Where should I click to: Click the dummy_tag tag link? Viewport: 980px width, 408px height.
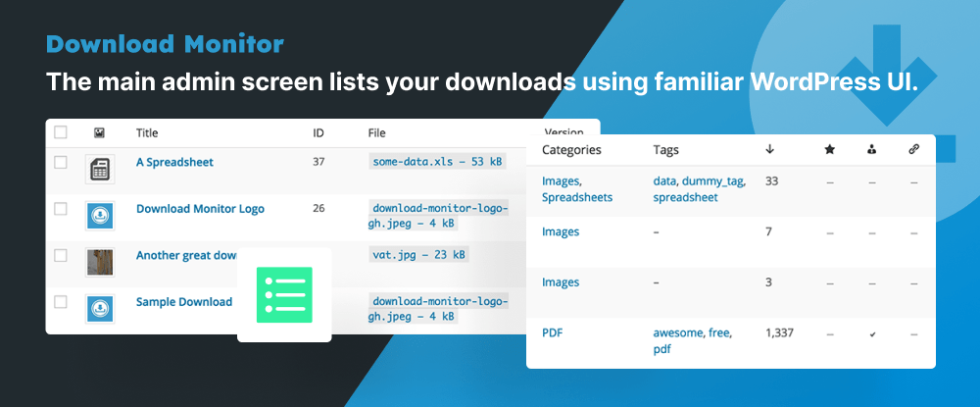pos(713,181)
